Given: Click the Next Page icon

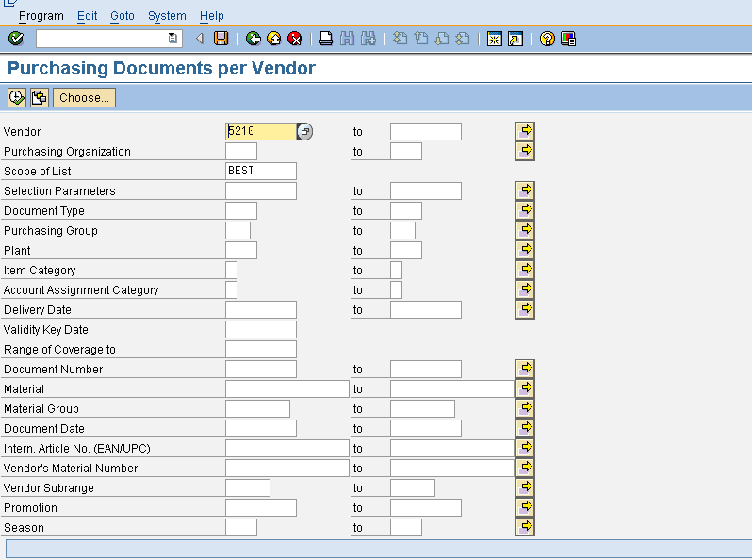Looking at the screenshot, I should coord(442,39).
